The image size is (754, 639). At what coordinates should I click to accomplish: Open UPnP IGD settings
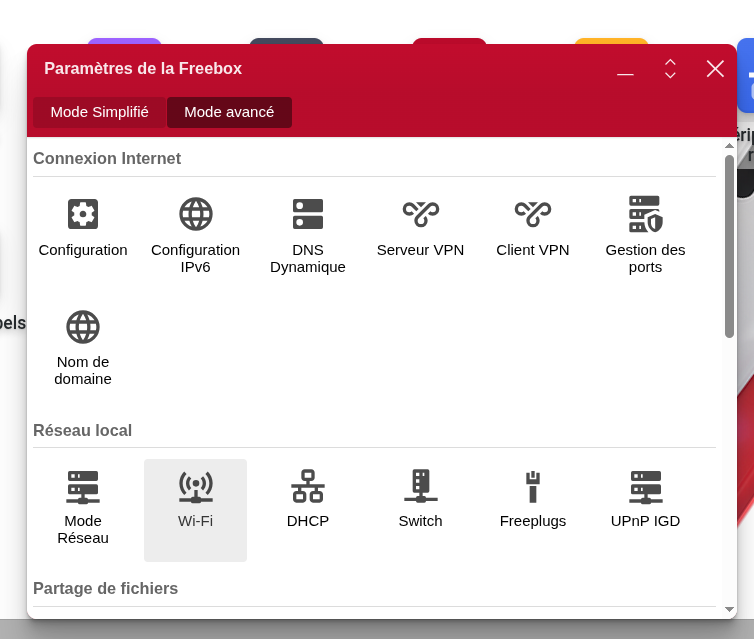point(645,486)
